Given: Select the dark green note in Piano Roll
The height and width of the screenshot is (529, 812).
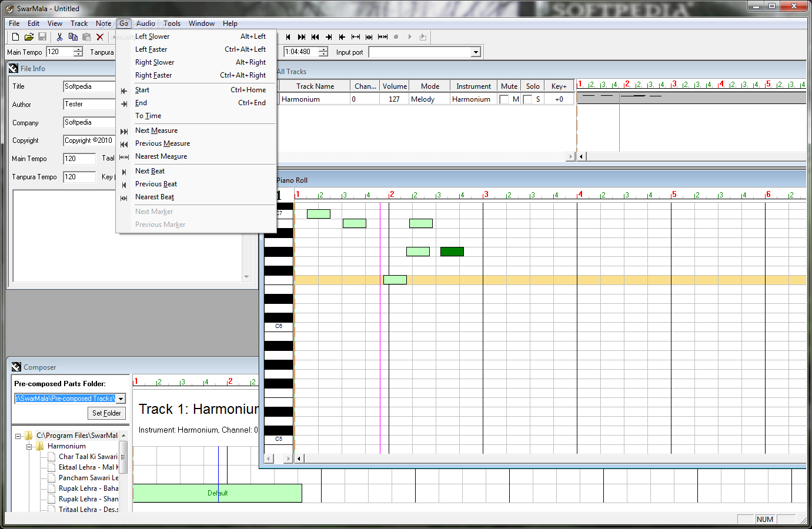Looking at the screenshot, I should pos(452,252).
